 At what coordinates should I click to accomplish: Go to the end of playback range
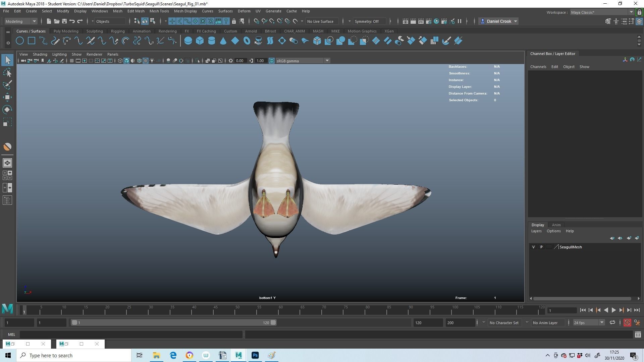pos(637,310)
